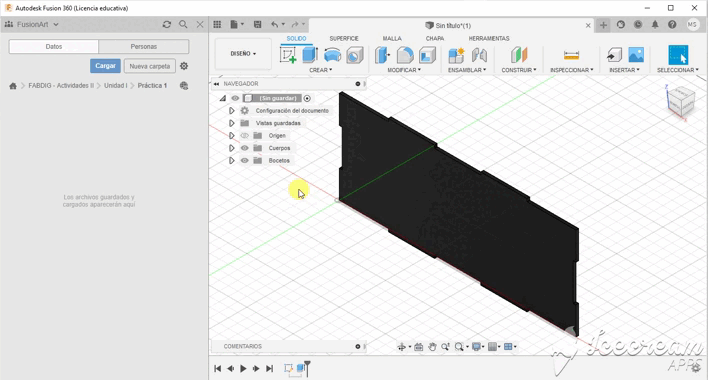This screenshot has width=708, height=380.
Task: Expand the Cuerpos tree node
Action: (232, 148)
